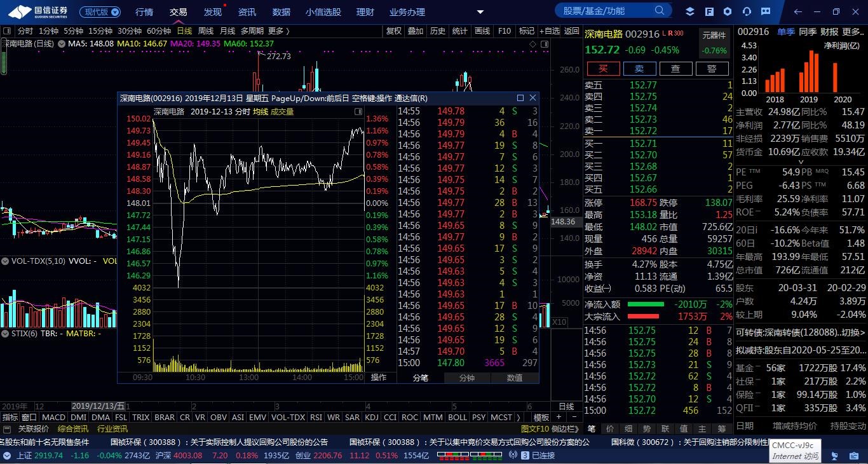Open the 行情 menu
Screen dimensions: 868x464
pyautogui.click(x=144, y=11)
